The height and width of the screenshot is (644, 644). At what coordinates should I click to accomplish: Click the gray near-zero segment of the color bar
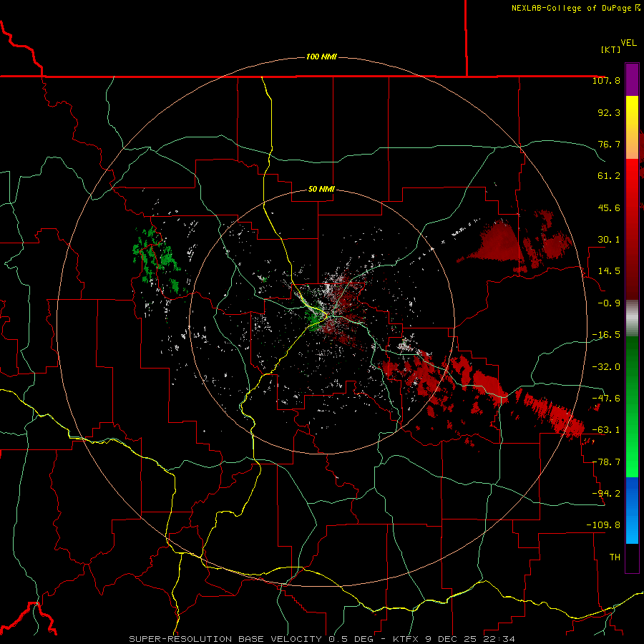(632, 318)
